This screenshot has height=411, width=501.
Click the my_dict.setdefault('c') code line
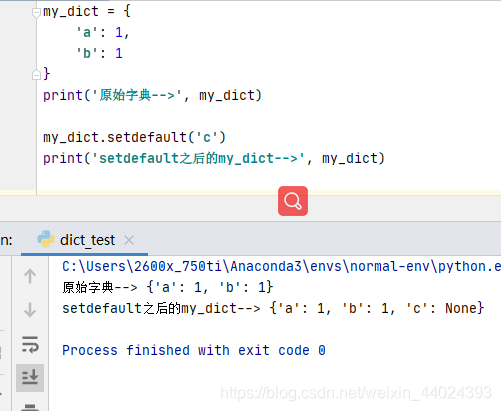click(x=135, y=137)
